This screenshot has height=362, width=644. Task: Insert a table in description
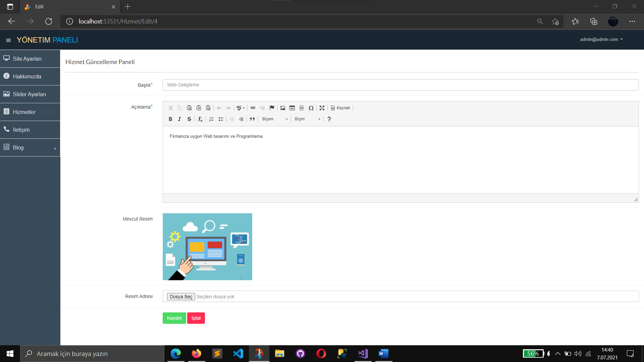[292, 108]
